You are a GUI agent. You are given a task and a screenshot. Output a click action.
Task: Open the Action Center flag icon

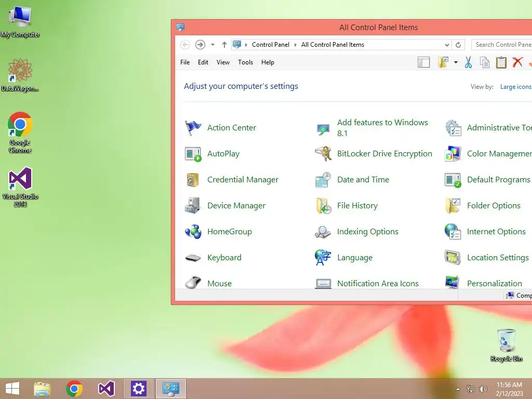tap(193, 128)
